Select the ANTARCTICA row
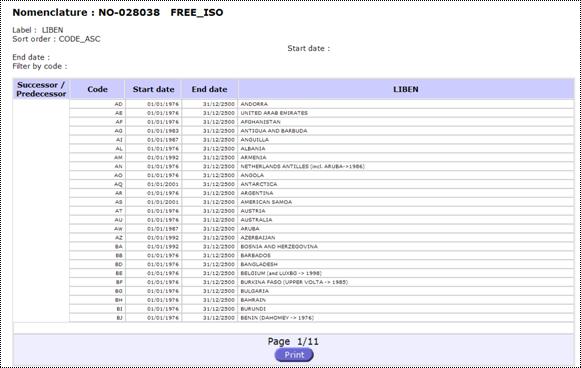 [322, 184]
